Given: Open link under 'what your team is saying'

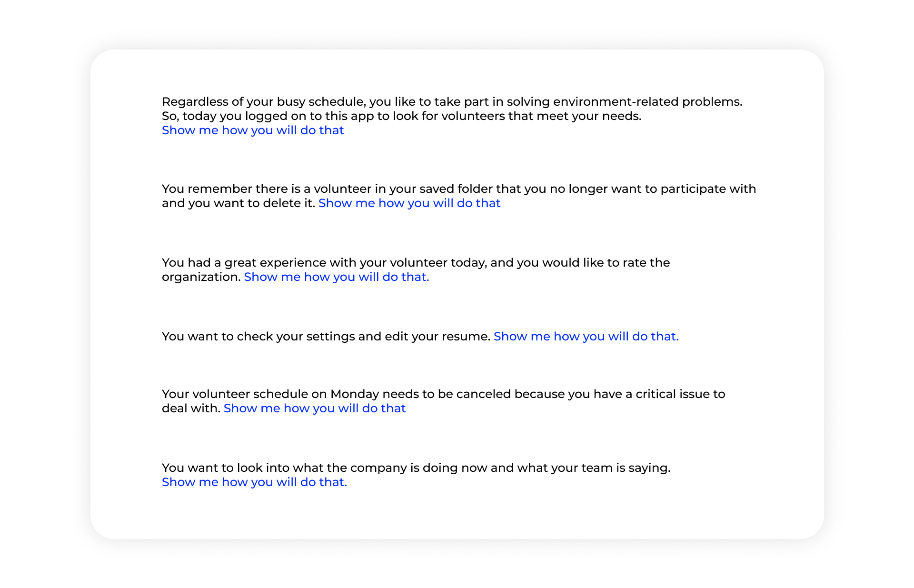Looking at the screenshot, I should click(254, 482).
